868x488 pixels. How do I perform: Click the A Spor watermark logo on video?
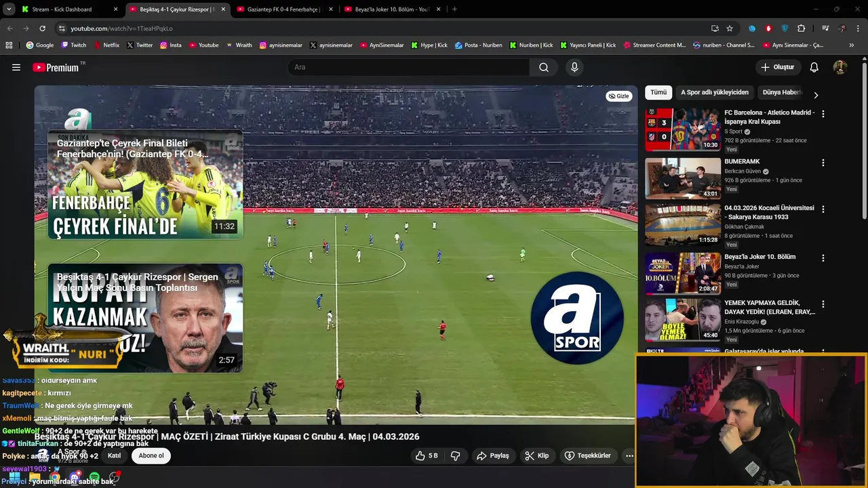point(577,317)
